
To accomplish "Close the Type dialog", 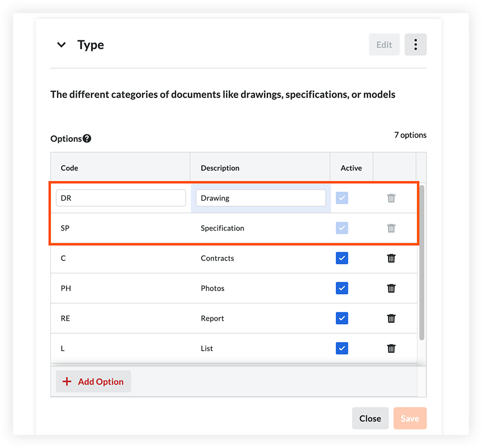I will tap(370, 418).
